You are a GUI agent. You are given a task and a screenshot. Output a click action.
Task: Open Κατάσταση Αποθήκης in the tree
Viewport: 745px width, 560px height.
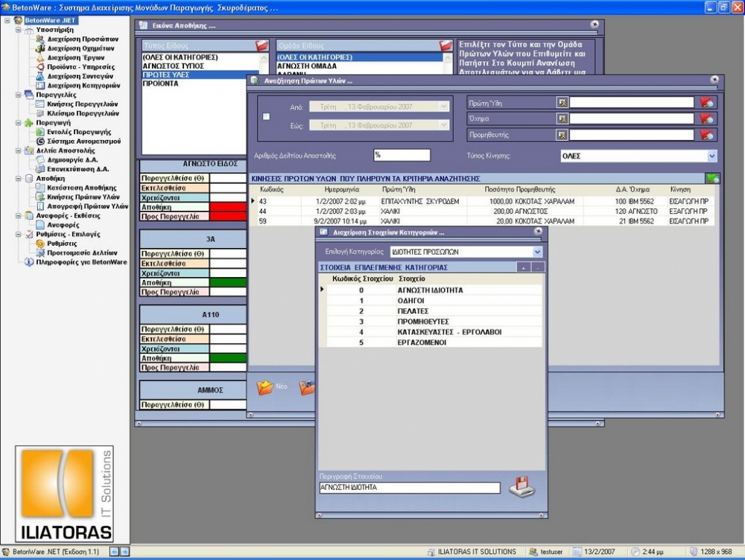point(82,188)
